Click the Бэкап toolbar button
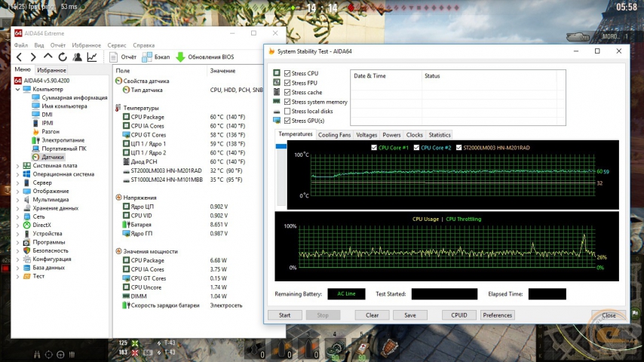 coord(155,57)
